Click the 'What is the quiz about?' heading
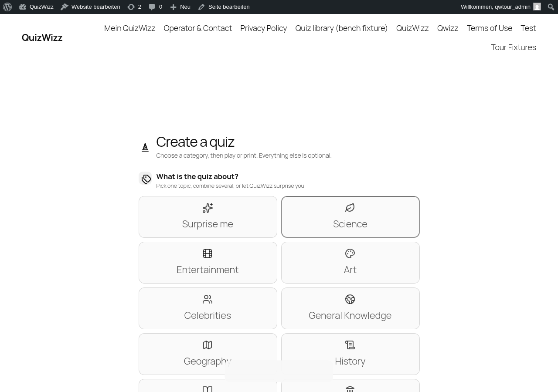The width and height of the screenshot is (558, 392). click(197, 176)
